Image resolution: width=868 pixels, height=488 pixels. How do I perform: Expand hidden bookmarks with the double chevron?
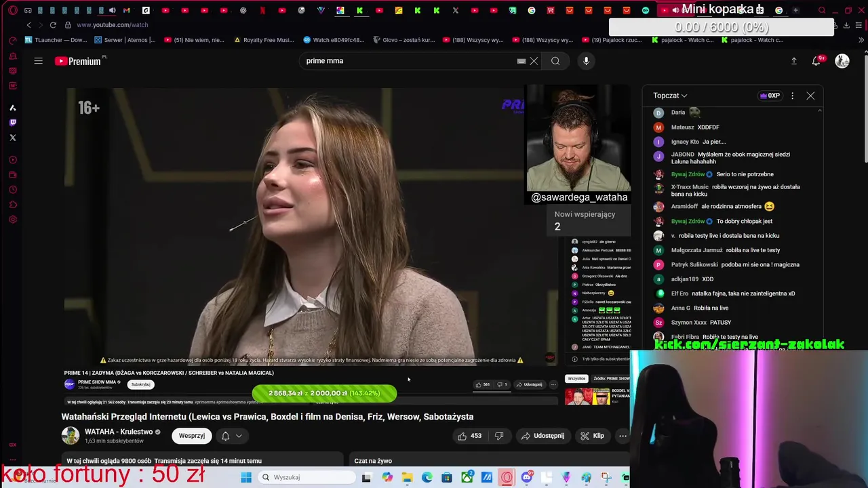click(x=861, y=40)
